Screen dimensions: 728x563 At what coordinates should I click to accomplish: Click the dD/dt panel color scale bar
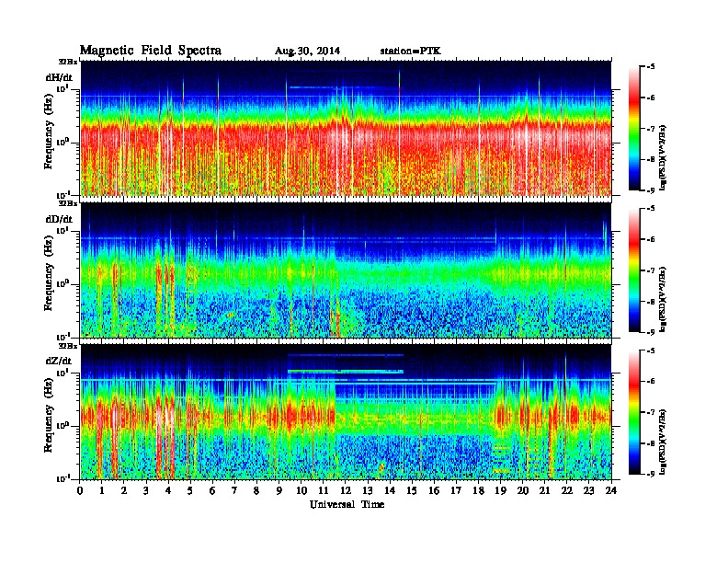click(x=634, y=270)
